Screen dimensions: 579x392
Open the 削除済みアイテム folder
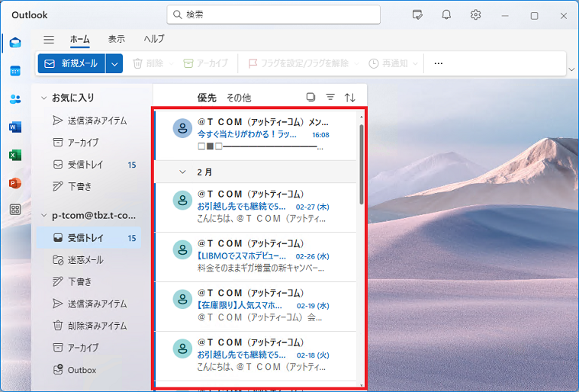[x=89, y=326]
